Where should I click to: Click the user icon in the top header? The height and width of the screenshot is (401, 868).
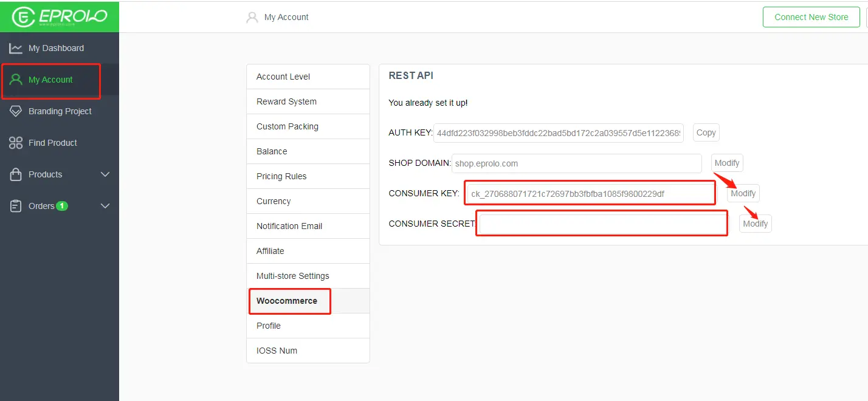pyautogui.click(x=252, y=17)
